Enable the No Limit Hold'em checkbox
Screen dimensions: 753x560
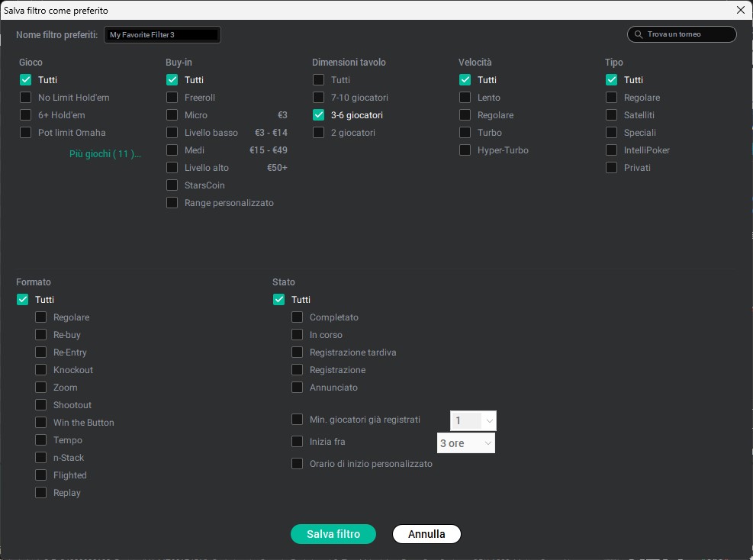click(26, 98)
